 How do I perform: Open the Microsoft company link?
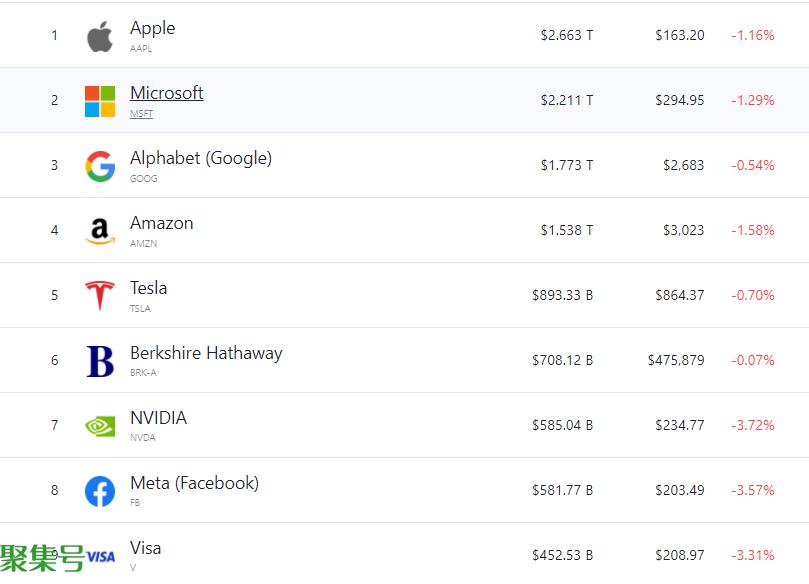166,93
